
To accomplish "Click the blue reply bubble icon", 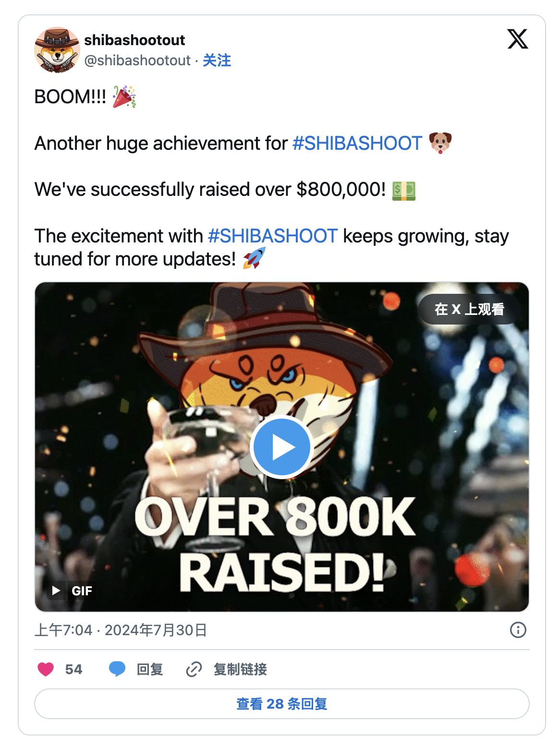I will click(x=117, y=669).
